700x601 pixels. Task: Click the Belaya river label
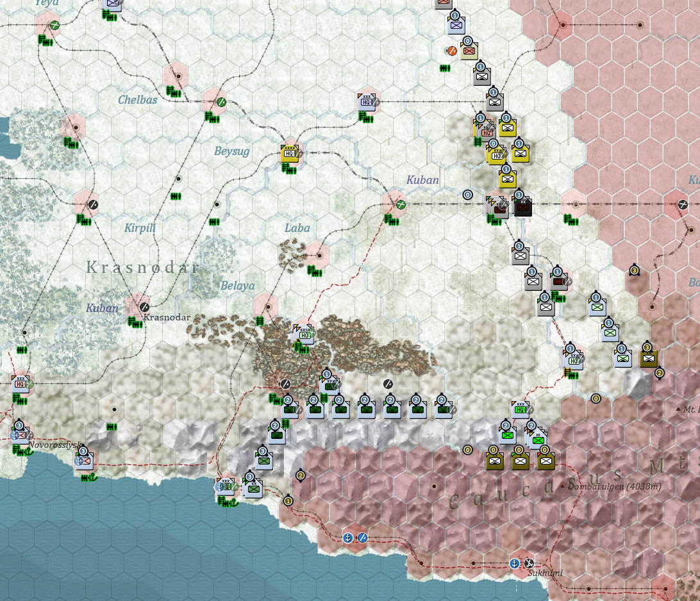pyautogui.click(x=237, y=286)
